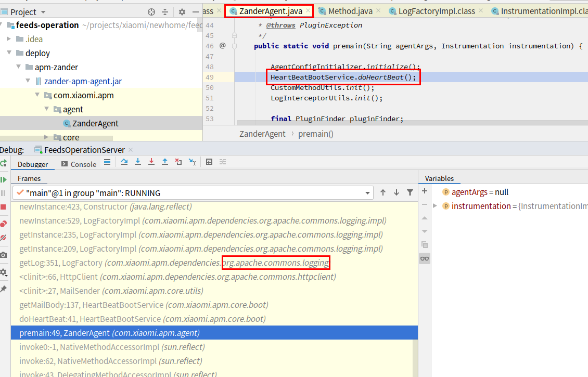The image size is (588, 377).
Task: Click camera thread dump icon
Action: 3,255
